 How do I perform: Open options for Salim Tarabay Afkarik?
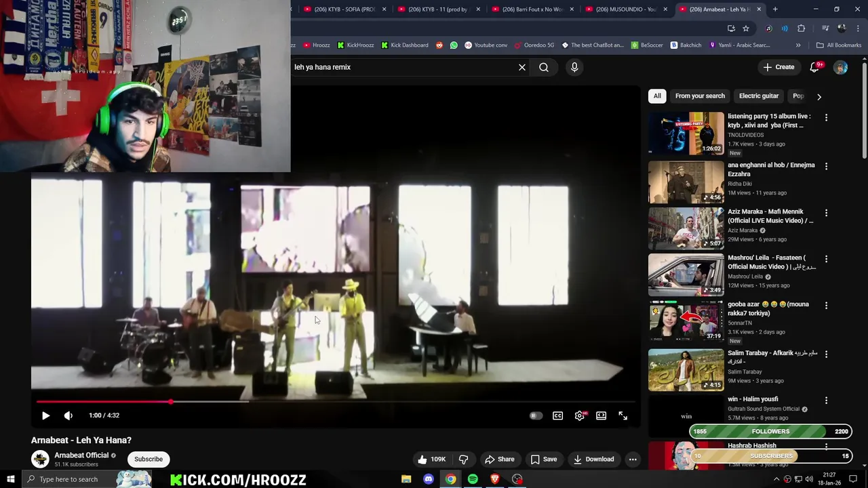pyautogui.click(x=826, y=354)
